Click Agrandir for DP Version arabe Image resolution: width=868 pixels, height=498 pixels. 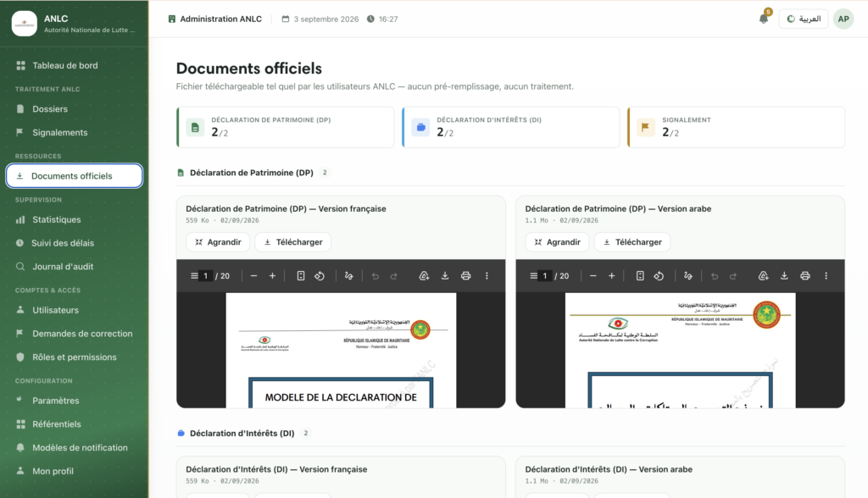[x=558, y=242]
